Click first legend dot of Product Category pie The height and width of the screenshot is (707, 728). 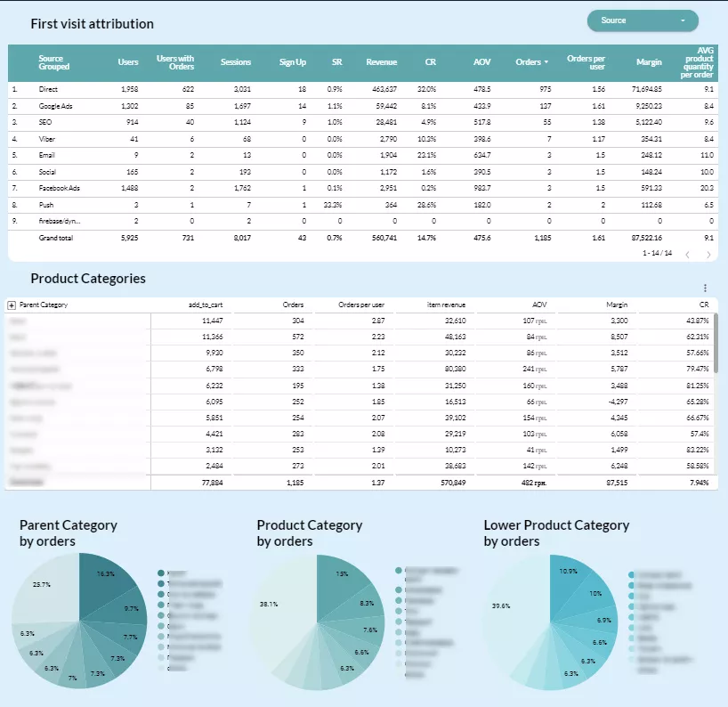click(399, 571)
